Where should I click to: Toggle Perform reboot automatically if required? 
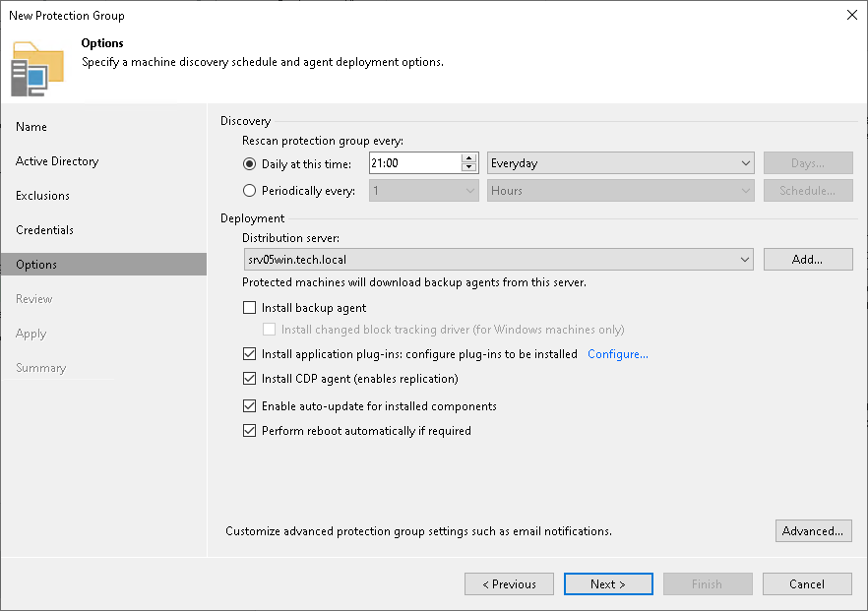click(x=250, y=431)
